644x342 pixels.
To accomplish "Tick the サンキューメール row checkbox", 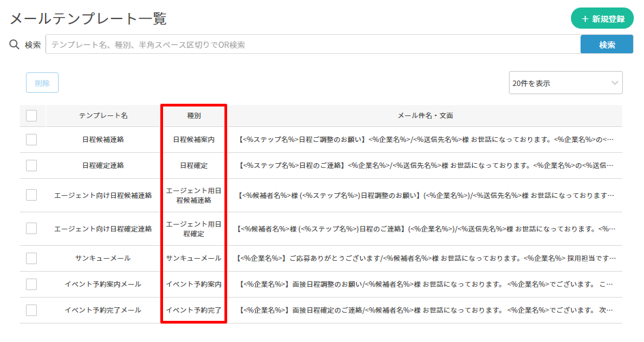I will (31, 258).
